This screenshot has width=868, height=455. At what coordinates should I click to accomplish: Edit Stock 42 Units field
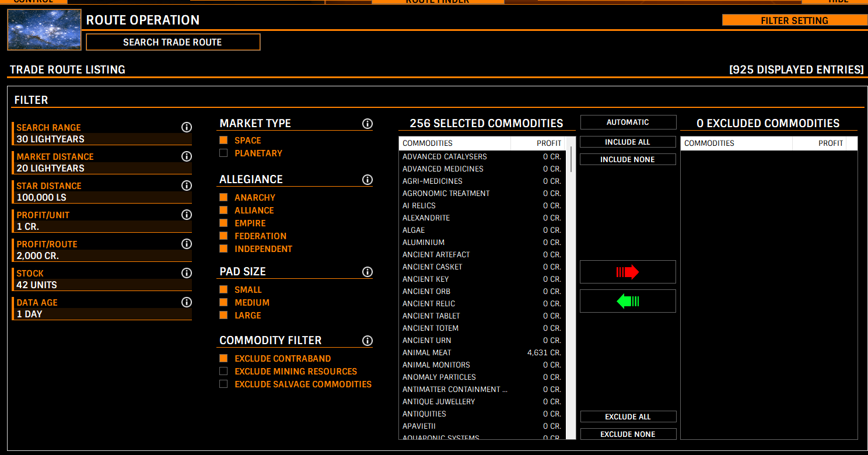click(x=102, y=285)
